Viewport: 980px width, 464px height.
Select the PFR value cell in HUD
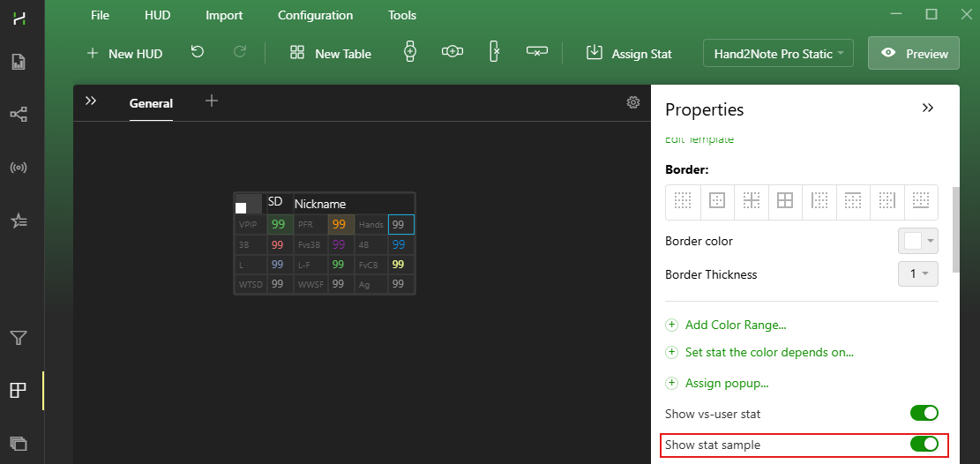click(x=341, y=224)
